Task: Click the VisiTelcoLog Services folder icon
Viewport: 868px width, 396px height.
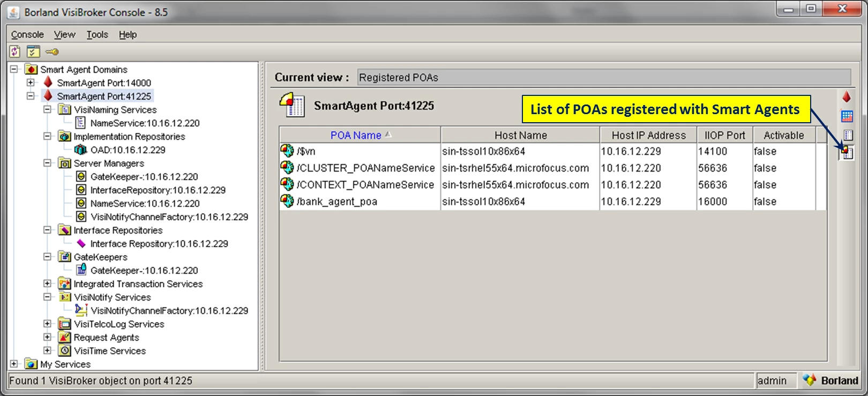Action: (x=64, y=324)
